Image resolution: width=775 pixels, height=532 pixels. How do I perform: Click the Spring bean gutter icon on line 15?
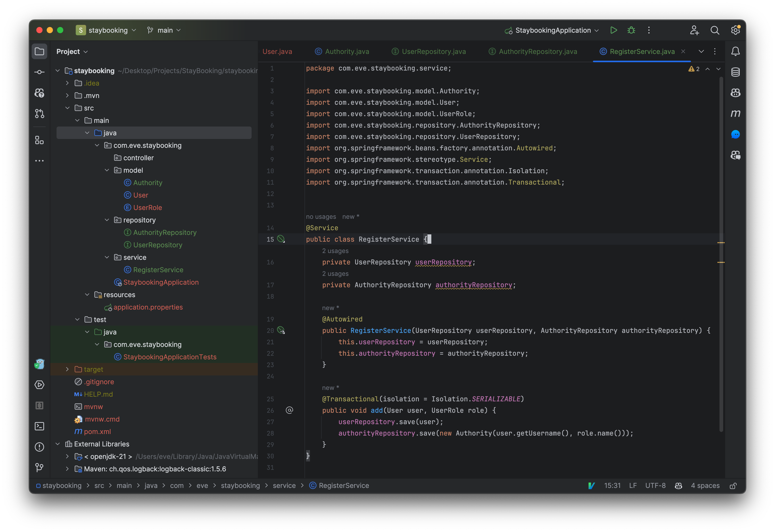point(281,239)
